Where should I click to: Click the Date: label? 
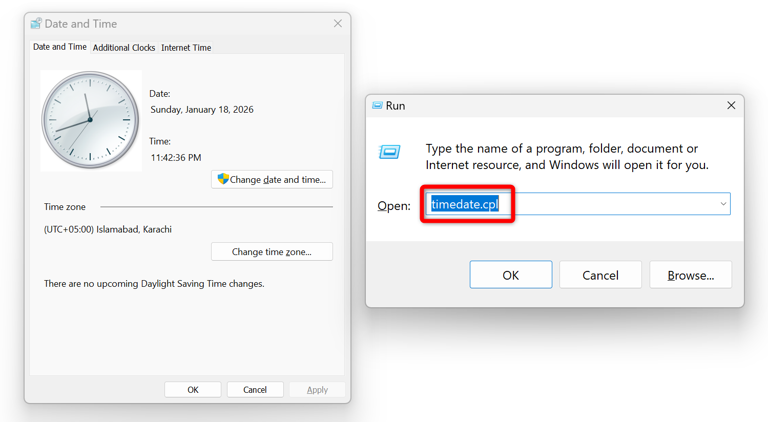(x=160, y=94)
